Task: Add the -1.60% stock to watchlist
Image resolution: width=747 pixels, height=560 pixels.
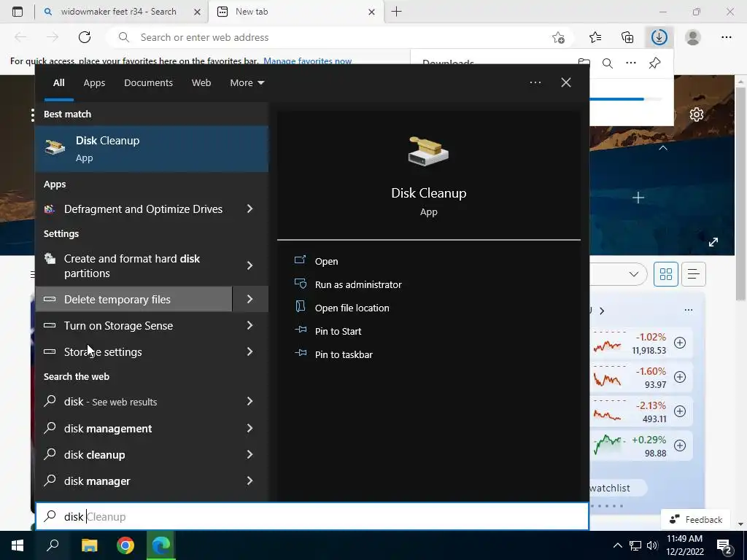Action: point(680,377)
